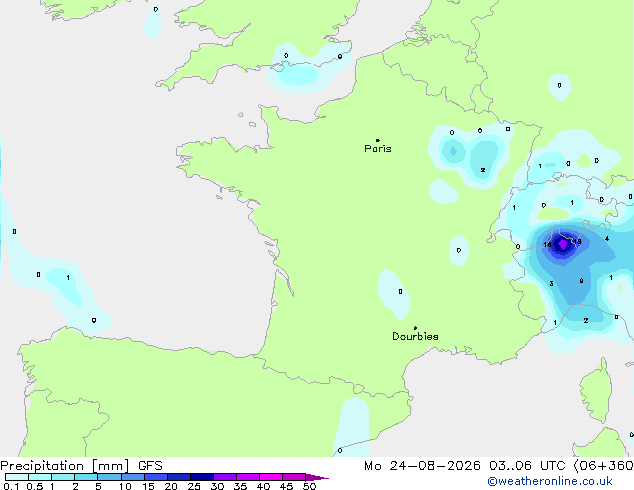Click the pink 45 mm legend swatch
This screenshot has width=634, height=490.
click(294, 477)
